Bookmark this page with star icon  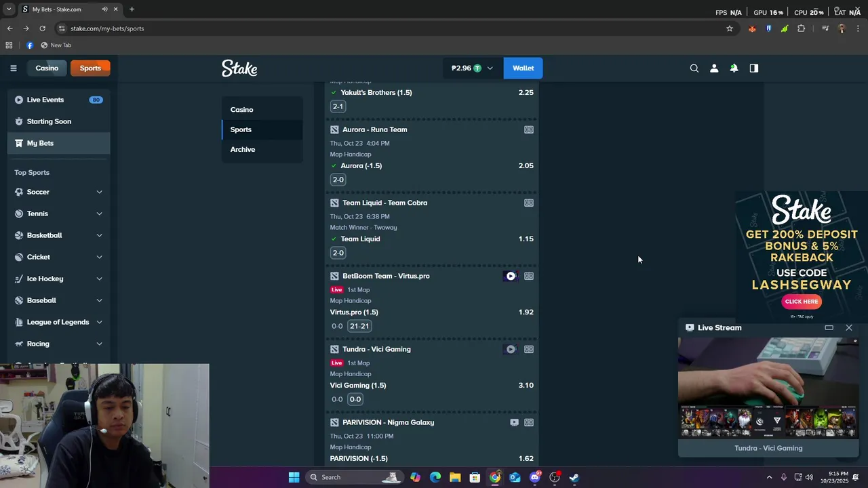click(730, 28)
